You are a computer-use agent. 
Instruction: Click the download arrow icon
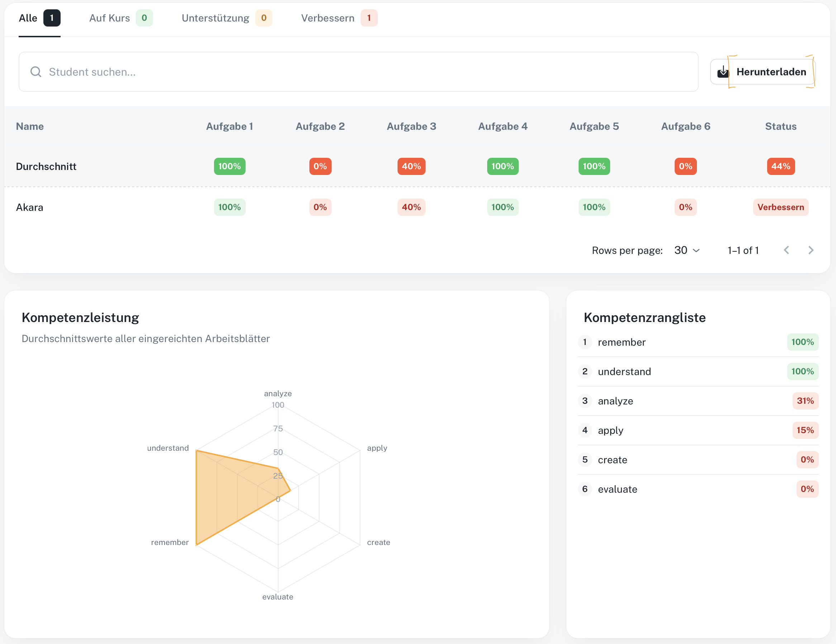723,72
